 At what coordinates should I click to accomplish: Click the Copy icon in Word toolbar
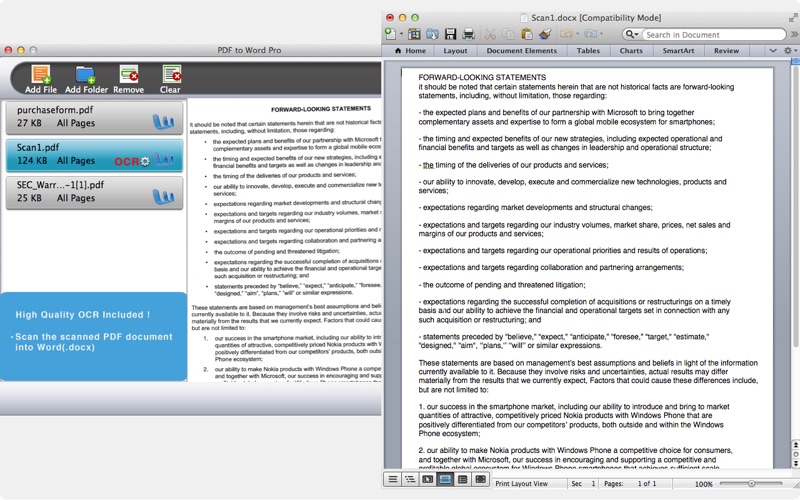pos(508,34)
